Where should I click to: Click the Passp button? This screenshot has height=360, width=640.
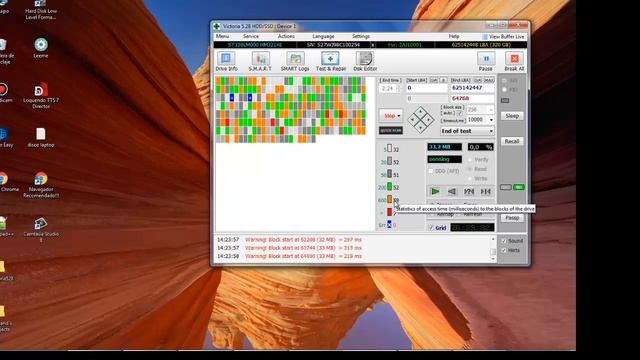click(x=512, y=218)
